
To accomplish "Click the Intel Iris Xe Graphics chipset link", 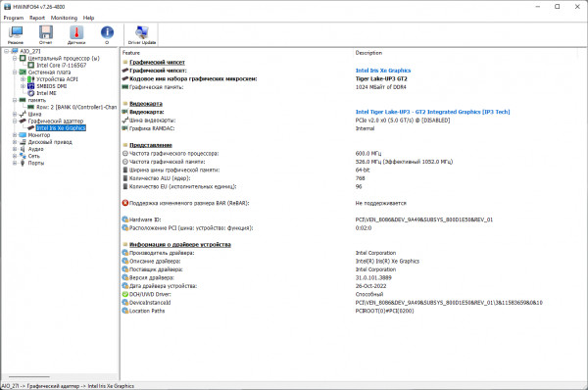I will coord(383,71).
